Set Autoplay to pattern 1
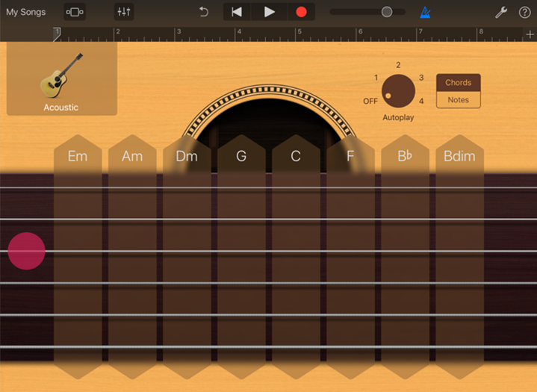537x392 pixels. tap(376, 78)
